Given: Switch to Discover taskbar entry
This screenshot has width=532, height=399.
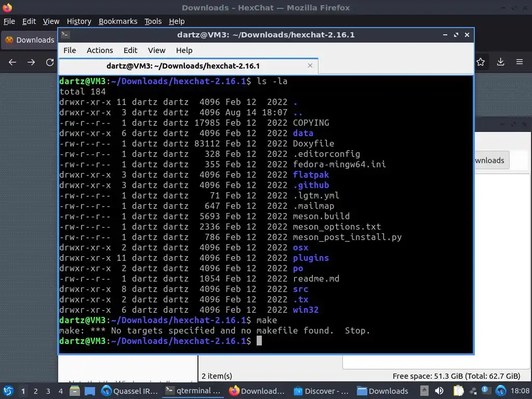Looking at the screenshot, I should 321,391.
